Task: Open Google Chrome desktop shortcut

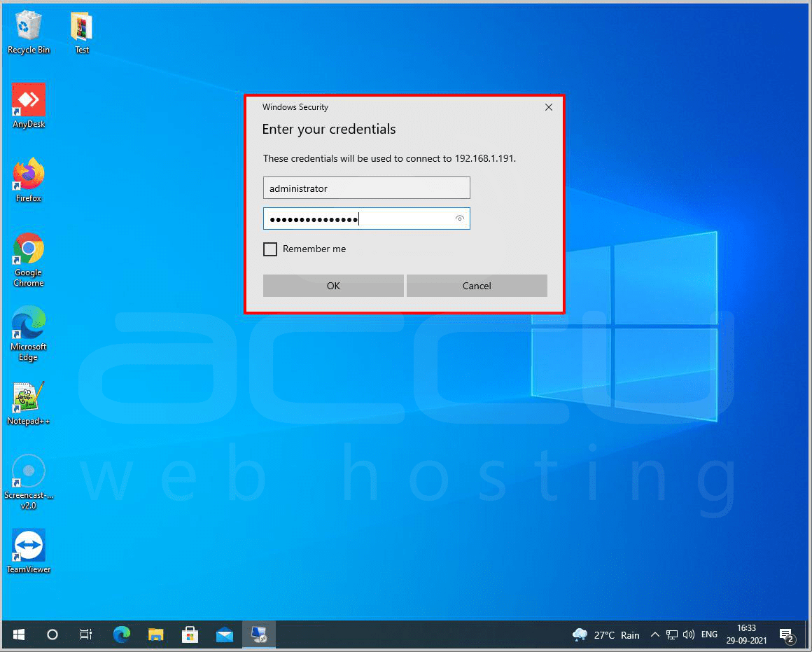Action: click(x=29, y=260)
